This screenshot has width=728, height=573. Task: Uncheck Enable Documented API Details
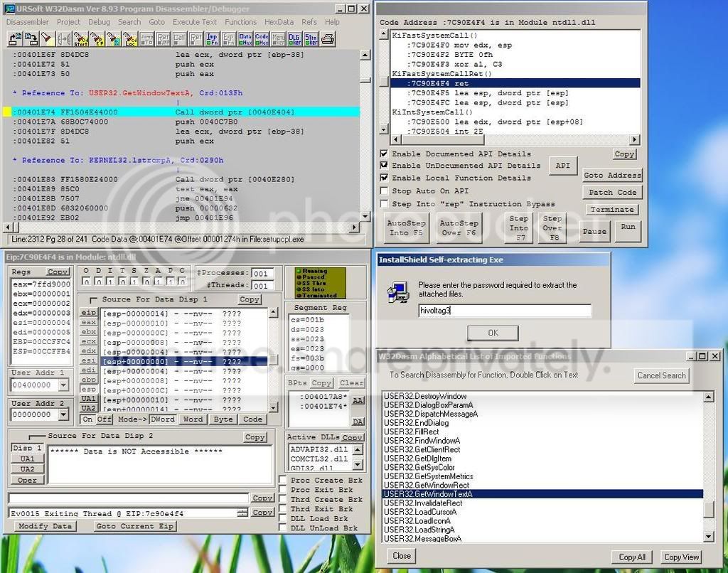pos(384,154)
